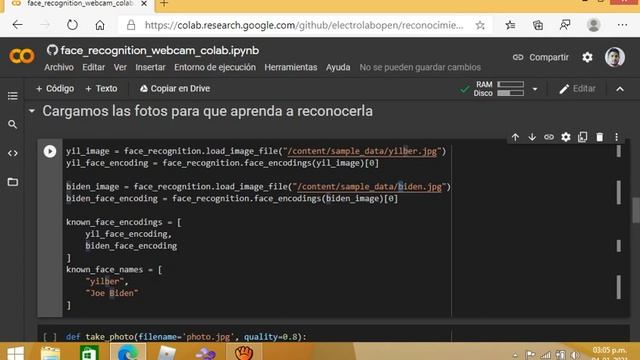Click the notebook title face_recognition_webcam_colab.ipynb
The width and height of the screenshot is (640, 360).
[x=160, y=51]
